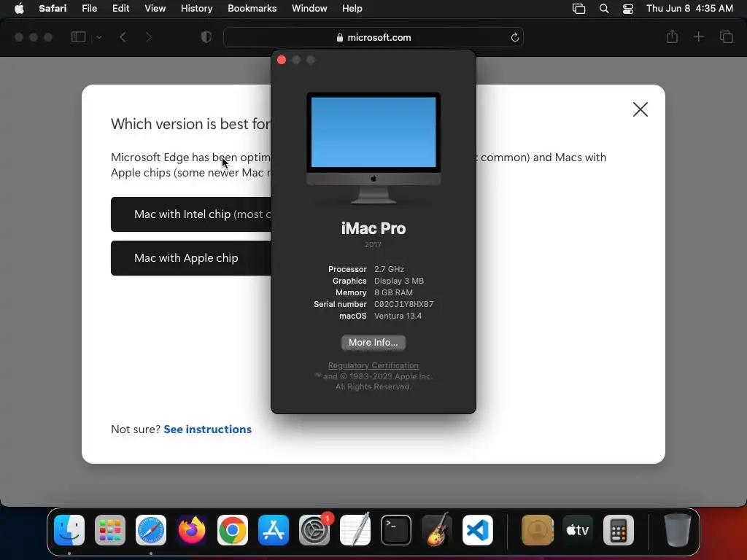The image size is (747, 560).
Task: Open the History menu
Action: coord(196,9)
